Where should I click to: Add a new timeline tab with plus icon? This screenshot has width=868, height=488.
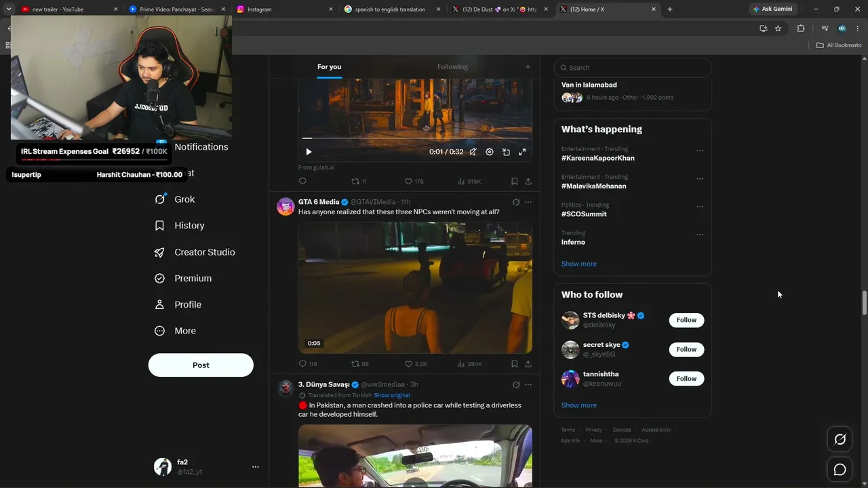pos(528,66)
